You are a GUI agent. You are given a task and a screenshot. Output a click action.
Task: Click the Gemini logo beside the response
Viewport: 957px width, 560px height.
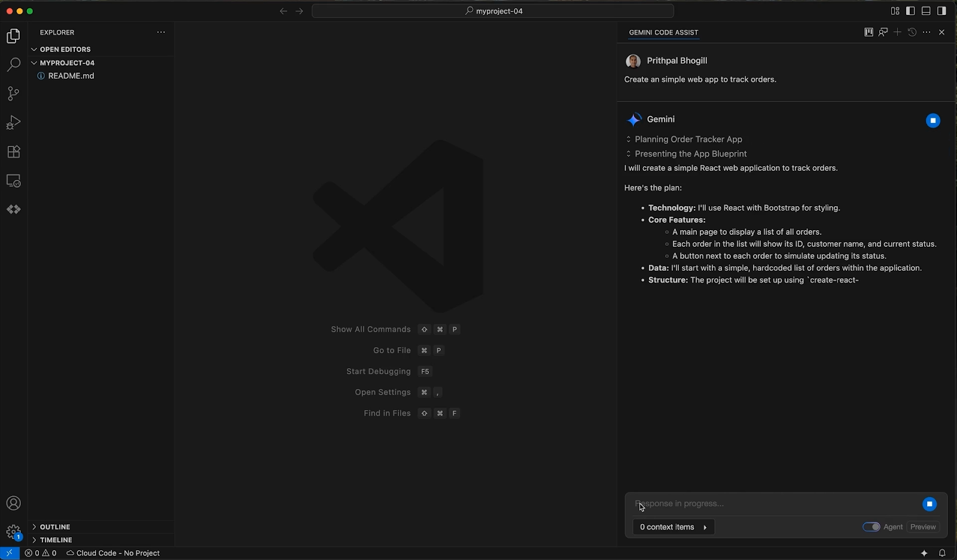[x=634, y=120]
